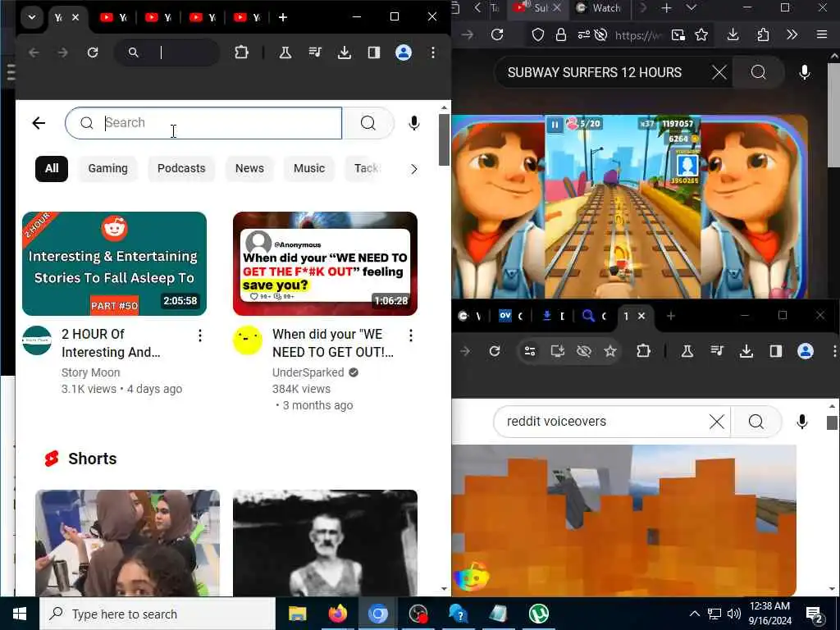Activate voice search microphone in left YouTube window
The height and width of the screenshot is (630, 840).
413,123
